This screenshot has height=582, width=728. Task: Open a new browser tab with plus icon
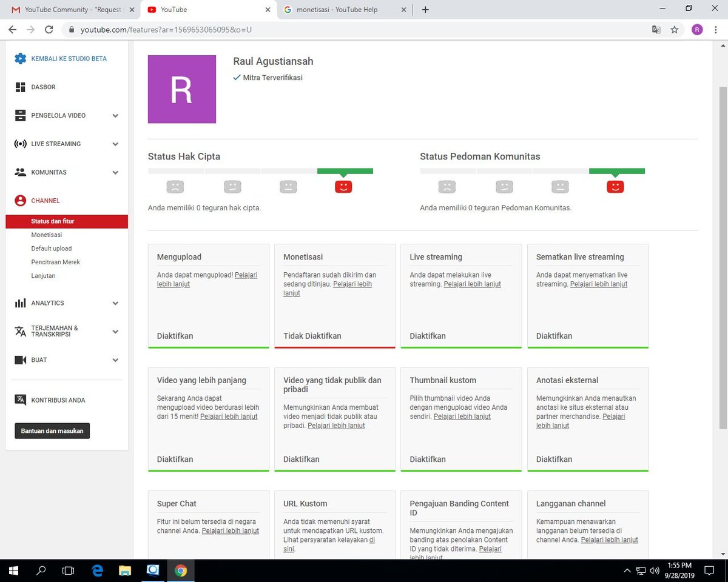tap(425, 10)
